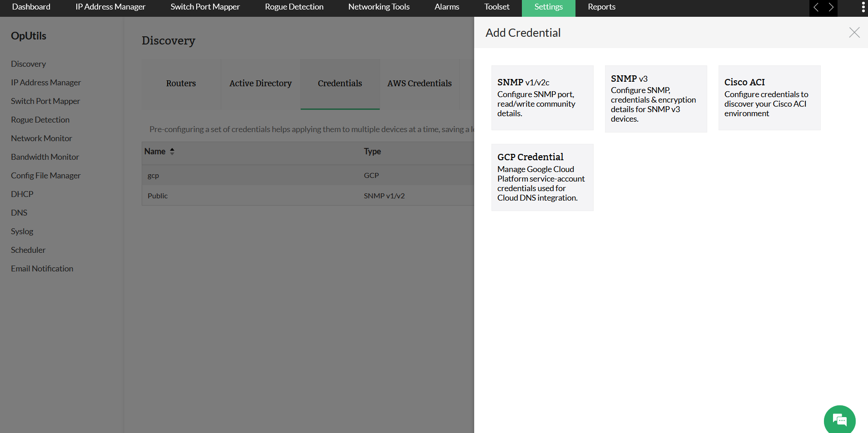Switch to the Active Directory tab
Image resolution: width=868 pixels, height=433 pixels.
pyautogui.click(x=261, y=84)
